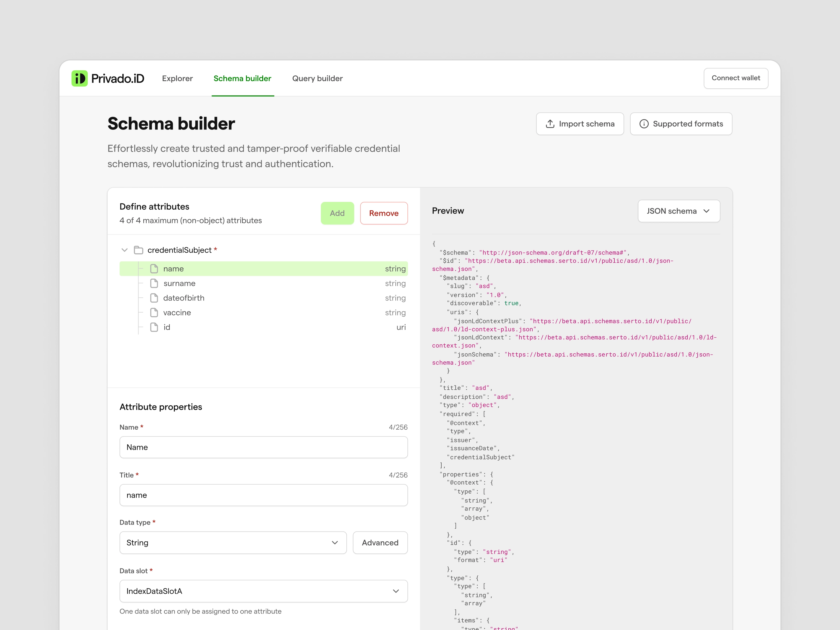The width and height of the screenshot is (840, 630).
Task: Open the Advanced data type options
Action: [x=380, y=543]
